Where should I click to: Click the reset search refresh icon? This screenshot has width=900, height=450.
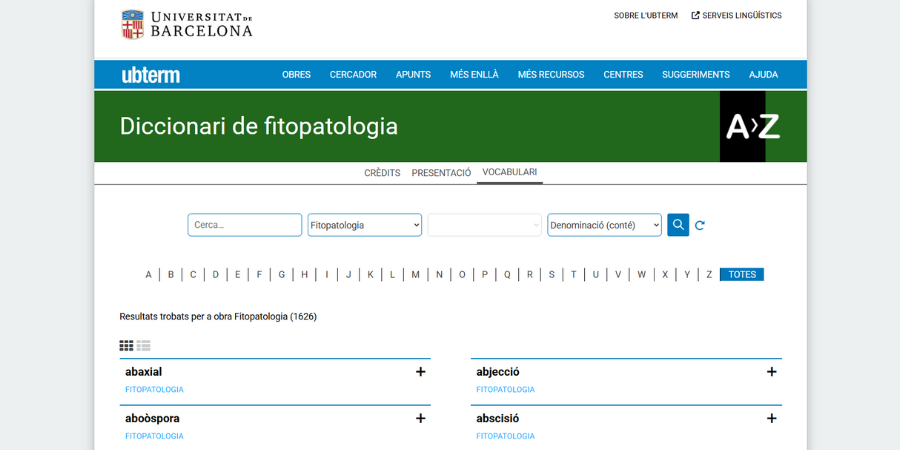pos(700,225)
